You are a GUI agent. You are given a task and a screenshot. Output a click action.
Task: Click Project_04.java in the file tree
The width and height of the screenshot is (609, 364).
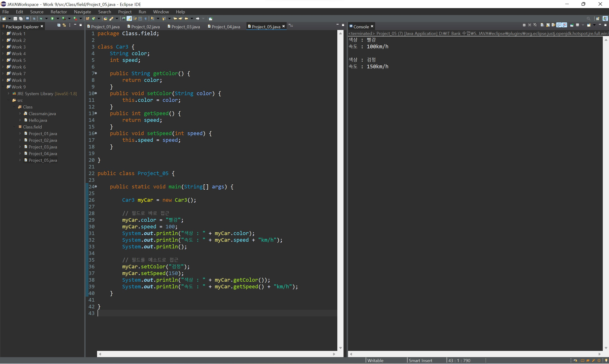43,153
